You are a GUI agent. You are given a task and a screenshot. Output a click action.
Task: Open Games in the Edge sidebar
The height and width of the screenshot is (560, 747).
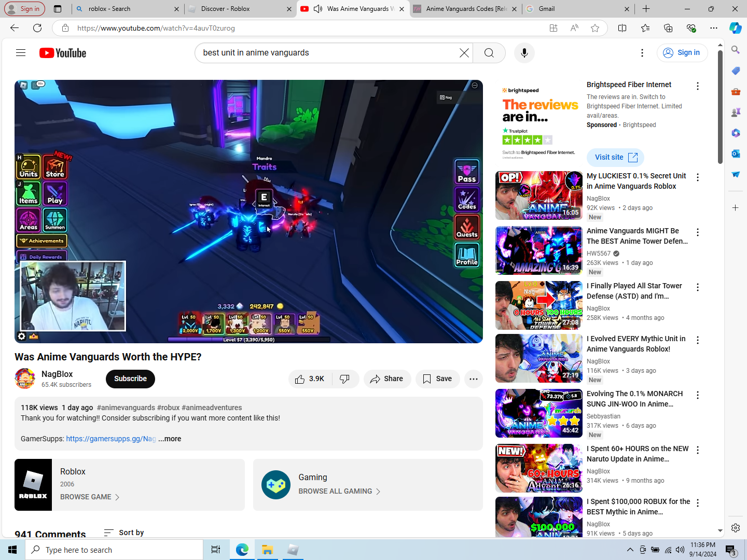[x=736, y=112]
